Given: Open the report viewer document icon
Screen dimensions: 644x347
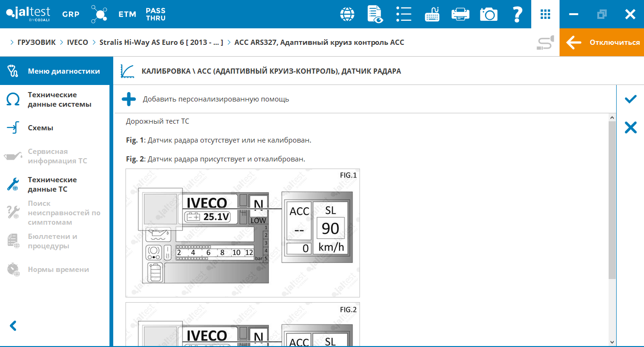Looking at the screenshot, I should [x=375, y=14].
